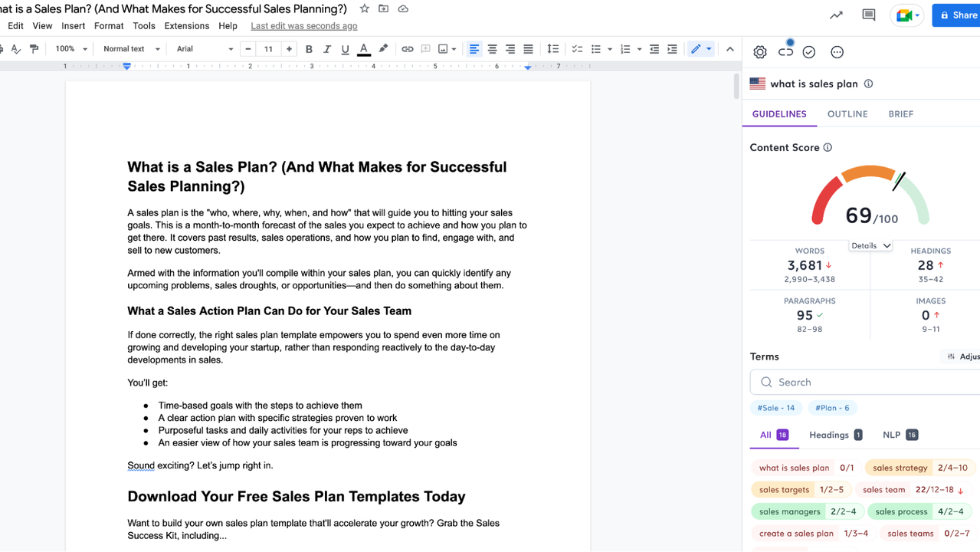Toggle underline formatting
980x552 pixels.
click(x=345, y=49)
